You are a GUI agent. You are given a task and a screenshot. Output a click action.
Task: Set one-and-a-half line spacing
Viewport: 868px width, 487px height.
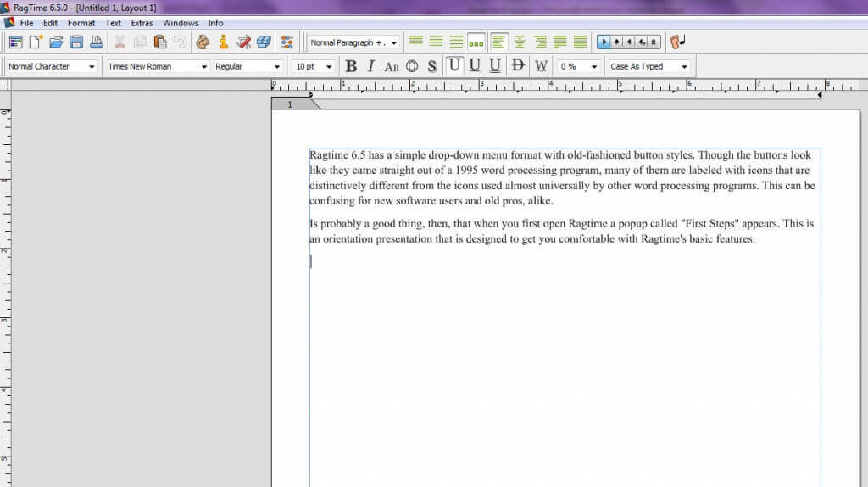pos(437,42)
